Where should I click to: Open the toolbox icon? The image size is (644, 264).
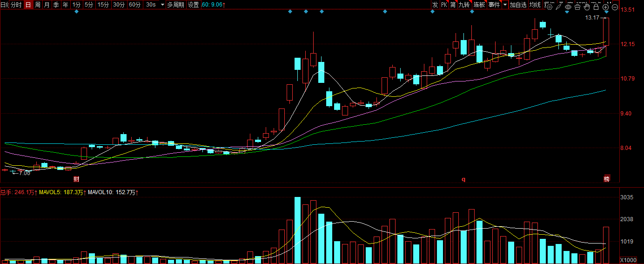point(577,7)
